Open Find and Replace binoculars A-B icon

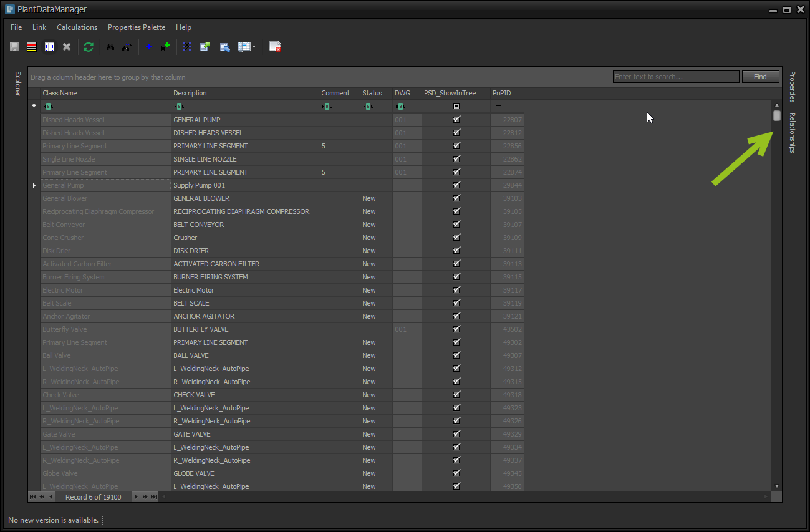pyautogui.click(x=127, y=47)
